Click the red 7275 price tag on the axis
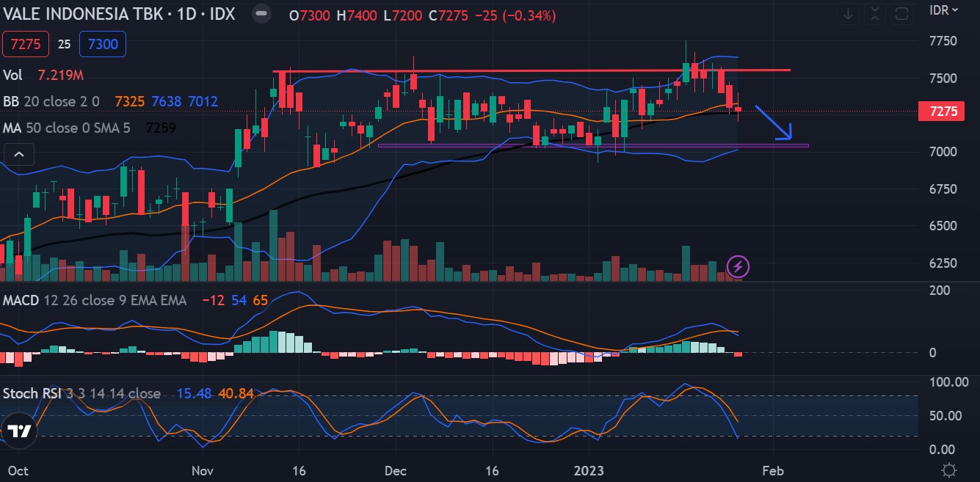The width and height of the screenshot is (980, 482). point(943,112)
